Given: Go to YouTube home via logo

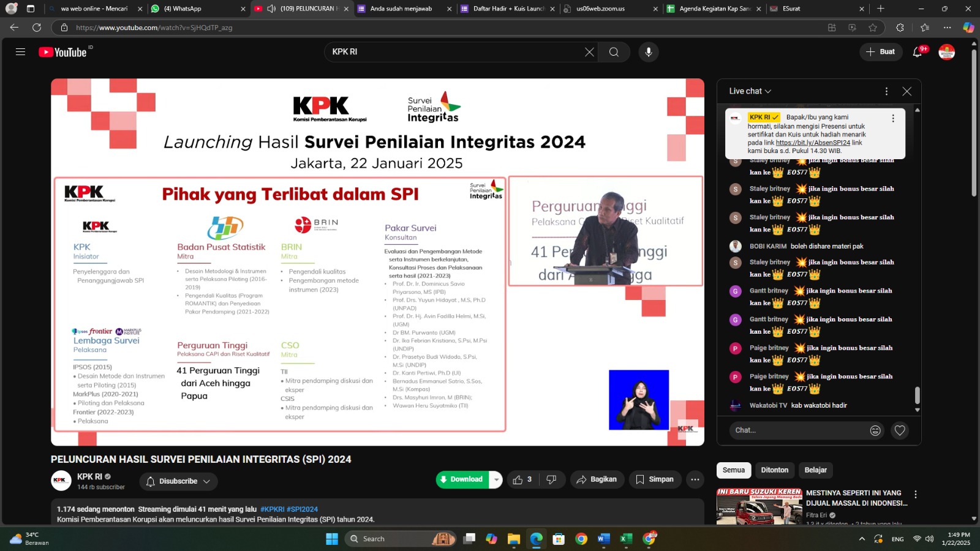Looking at the screenshot, I should tap(62, 52).
